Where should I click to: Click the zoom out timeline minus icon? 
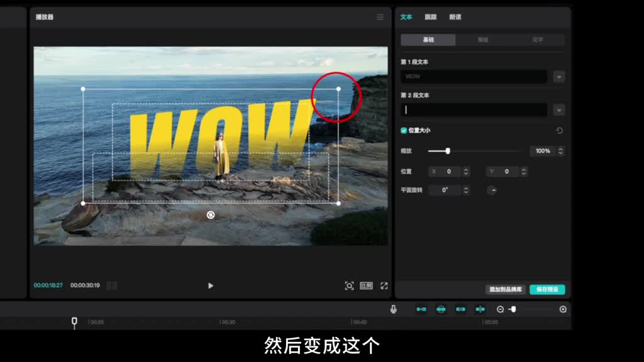point(501,309)
